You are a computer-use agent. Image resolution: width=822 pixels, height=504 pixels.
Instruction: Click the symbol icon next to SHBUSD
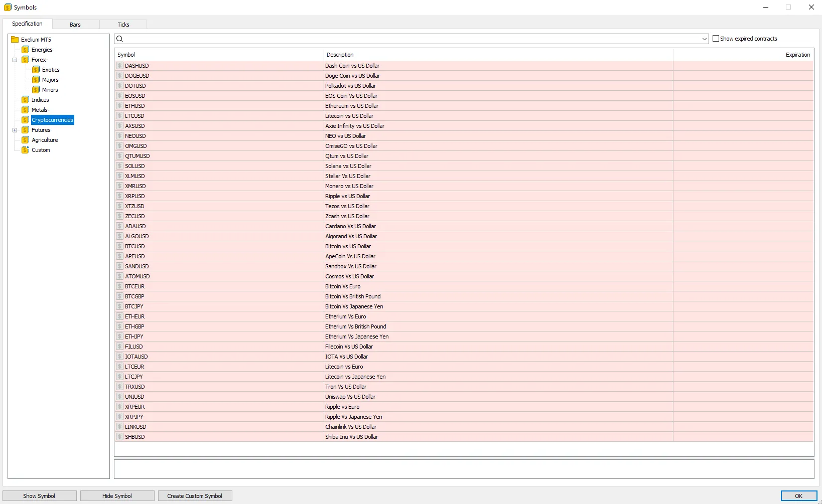[120, 437]
